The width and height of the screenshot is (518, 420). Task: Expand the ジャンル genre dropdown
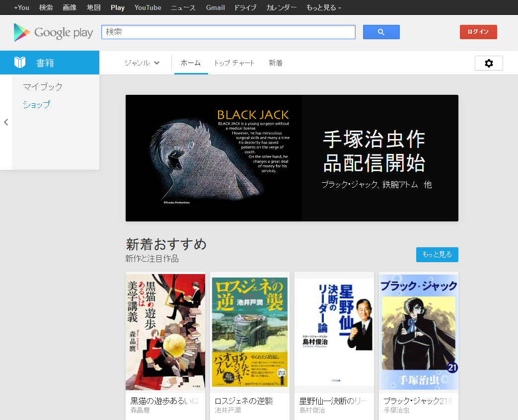142,63
